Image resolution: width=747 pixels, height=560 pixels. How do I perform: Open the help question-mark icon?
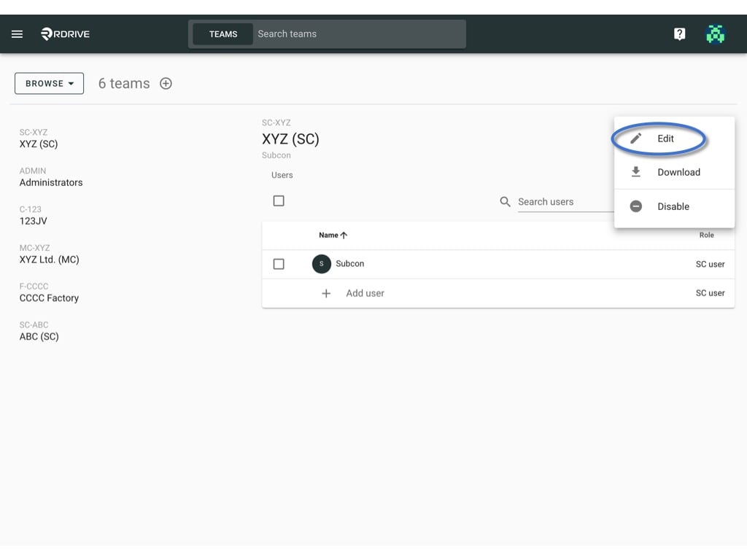(679, 34)
